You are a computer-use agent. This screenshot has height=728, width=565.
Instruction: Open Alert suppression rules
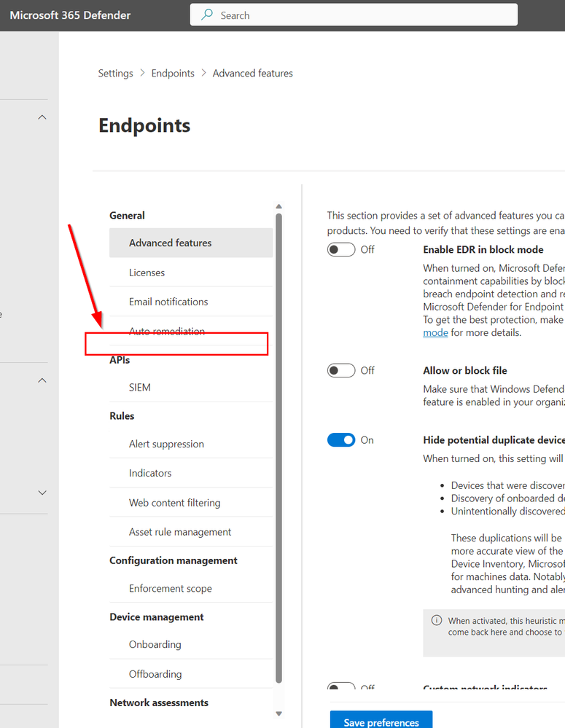pos(191,444)
